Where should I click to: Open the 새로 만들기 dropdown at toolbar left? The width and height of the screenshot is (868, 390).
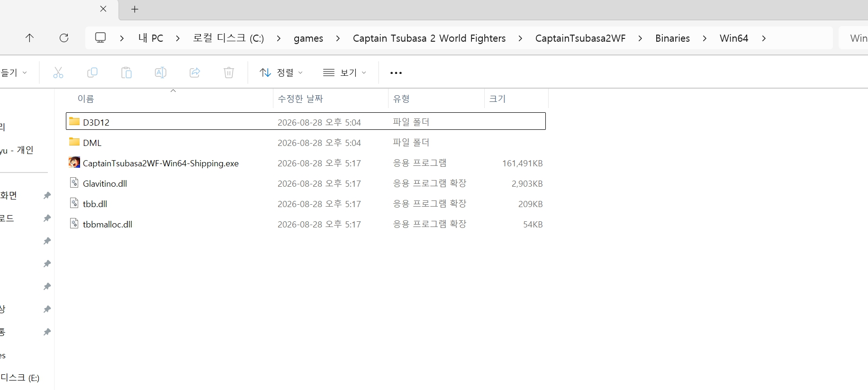[x=14, y=73]
